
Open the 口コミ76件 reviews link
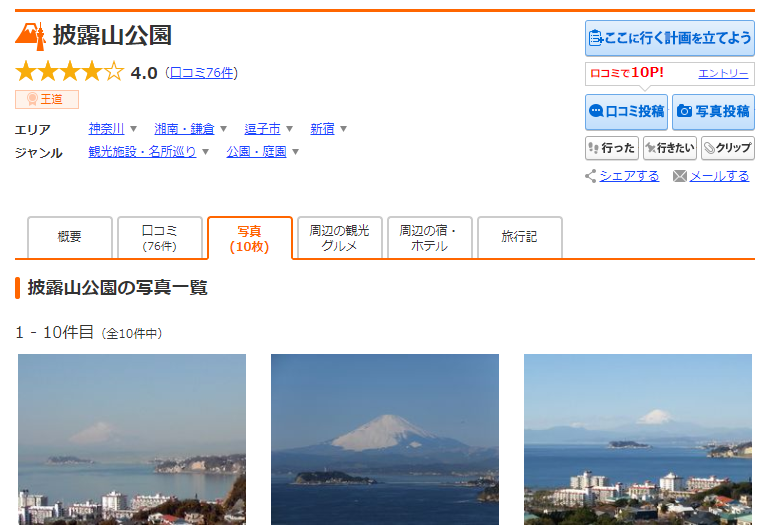point(202,73)
